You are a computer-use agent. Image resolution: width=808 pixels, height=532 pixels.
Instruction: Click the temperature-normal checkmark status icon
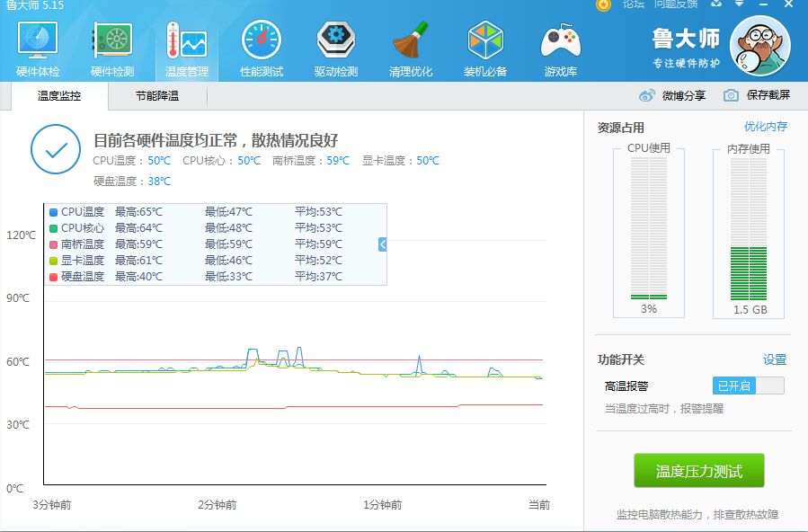tap(56, 149)
